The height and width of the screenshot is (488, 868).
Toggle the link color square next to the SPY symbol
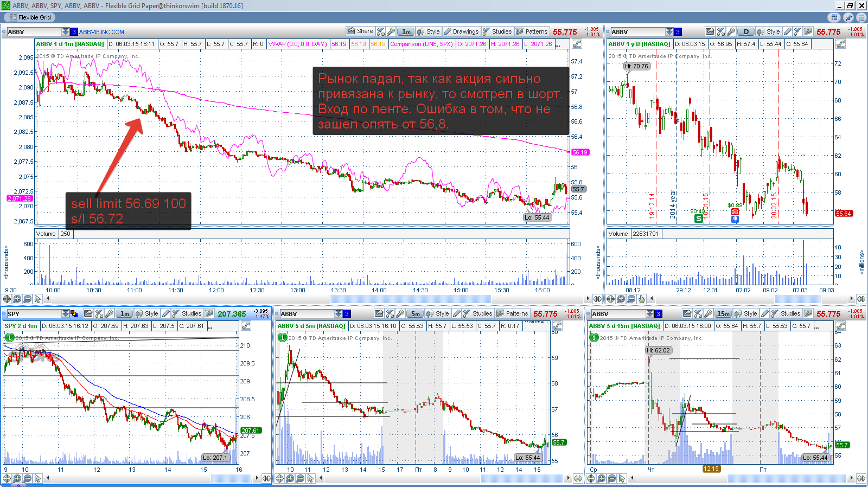[74, 313]
